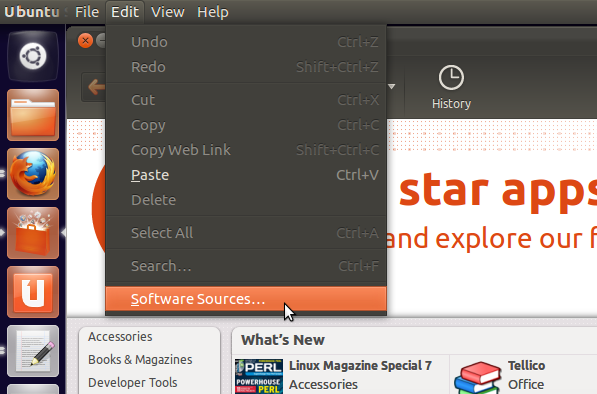Click the back arrow button
Screen dimensions: 597x394
coord(94,87)
